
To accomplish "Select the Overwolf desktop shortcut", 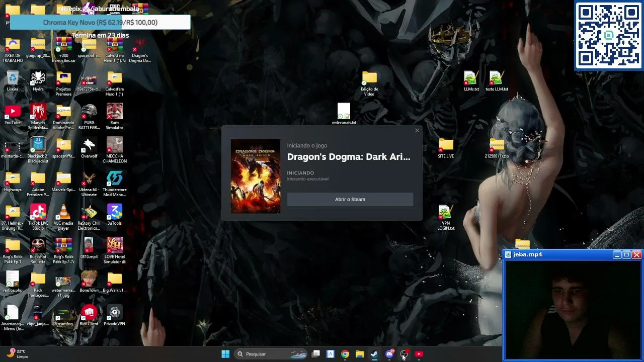I will (89, 148).
